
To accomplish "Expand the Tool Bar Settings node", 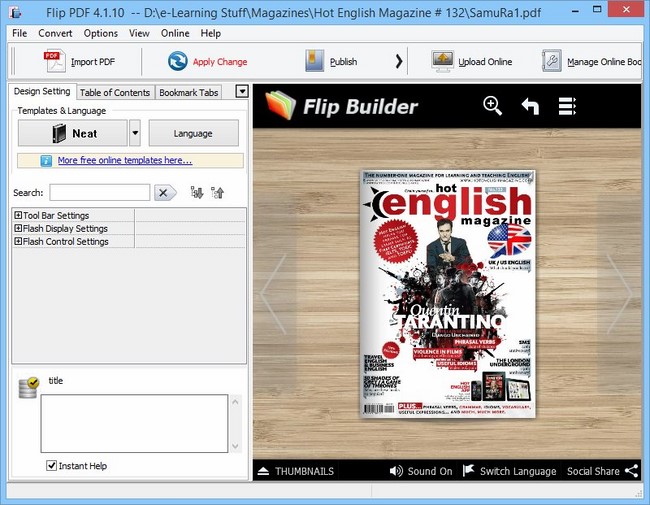I will (18, 215).
